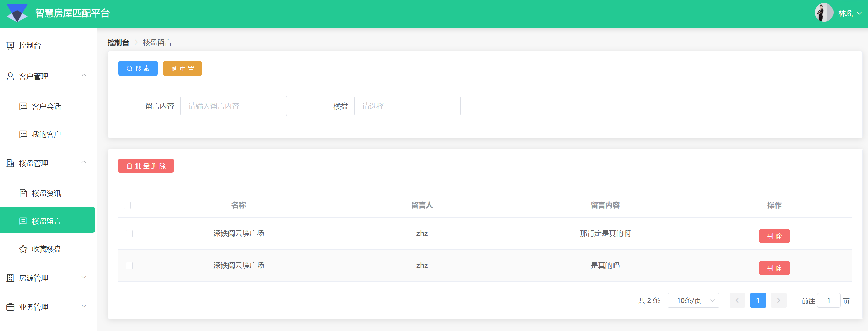Select the active 楼盘留言 menu item
The image size is (868, 331).
pos(48,220)
